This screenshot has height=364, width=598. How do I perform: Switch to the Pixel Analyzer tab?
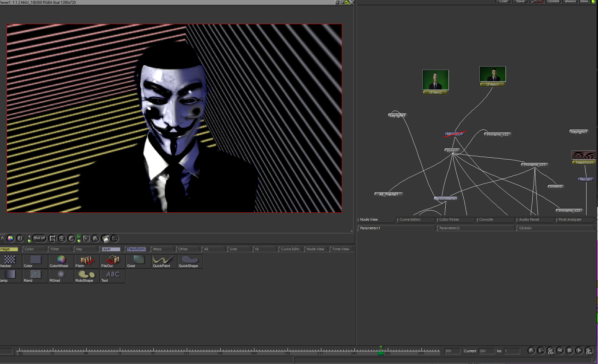point(575,219)
